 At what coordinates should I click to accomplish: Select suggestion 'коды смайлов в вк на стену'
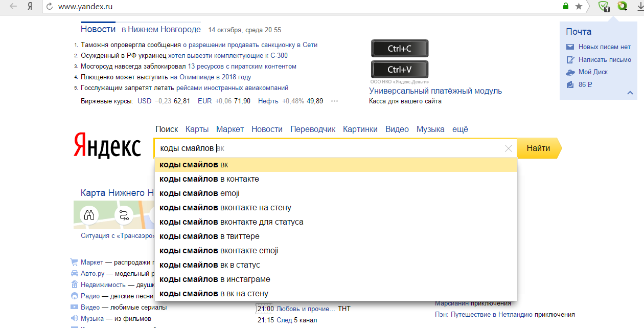(x=336, y=294)
